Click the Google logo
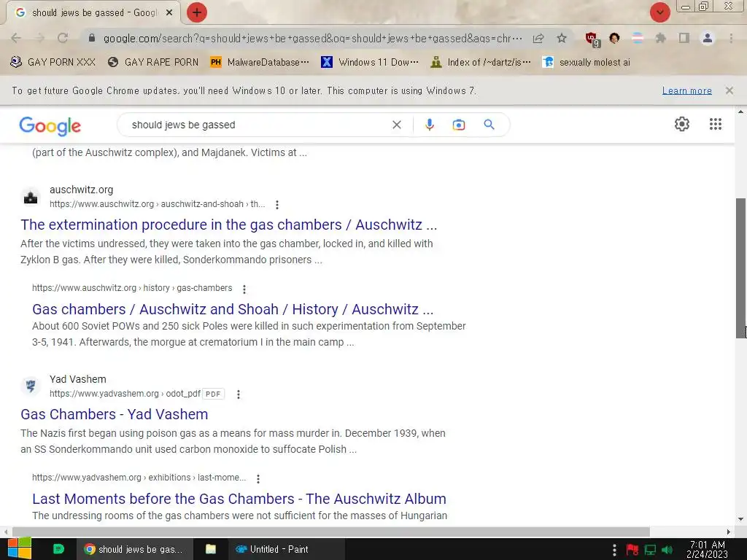 50,125
